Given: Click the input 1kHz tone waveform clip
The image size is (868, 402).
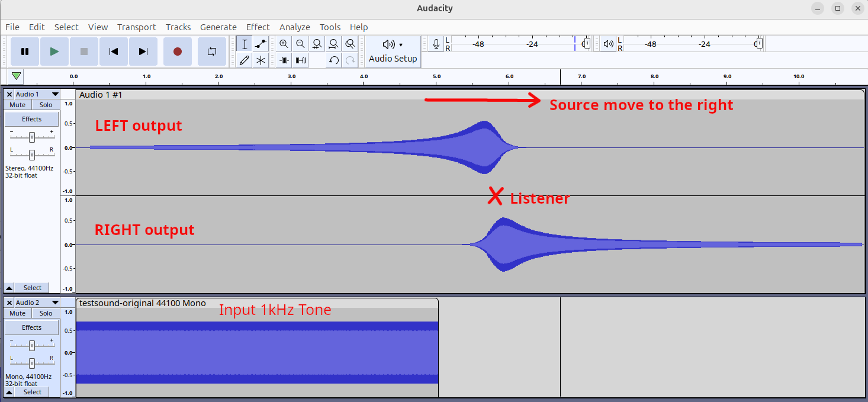Looking at the screenshot, I should (x=257, y=352).
